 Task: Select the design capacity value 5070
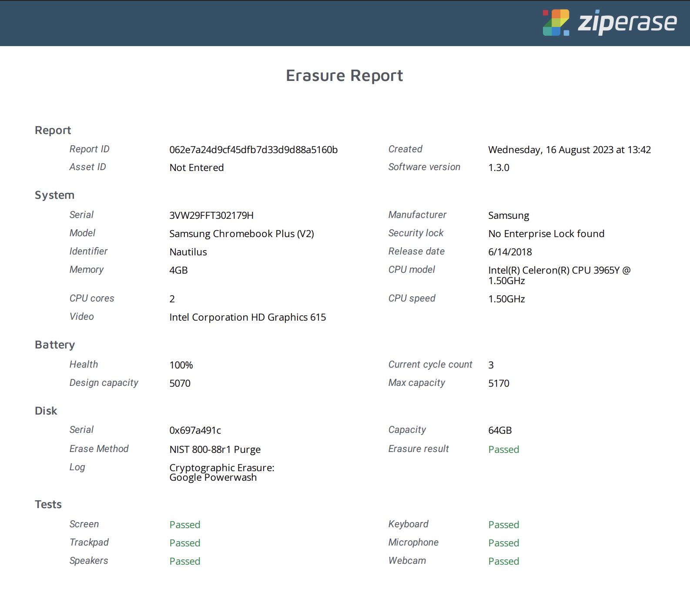pos(180,383)
